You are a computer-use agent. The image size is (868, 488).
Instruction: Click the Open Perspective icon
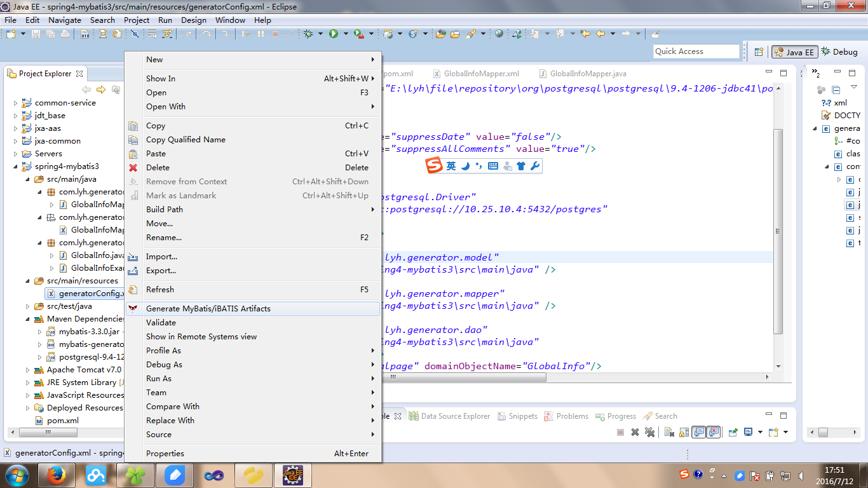[759, 52]
